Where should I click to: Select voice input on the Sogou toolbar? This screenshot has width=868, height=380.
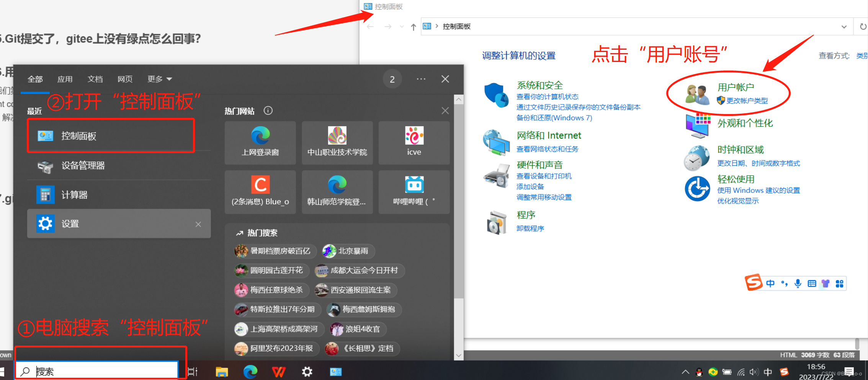click(798, 284)
